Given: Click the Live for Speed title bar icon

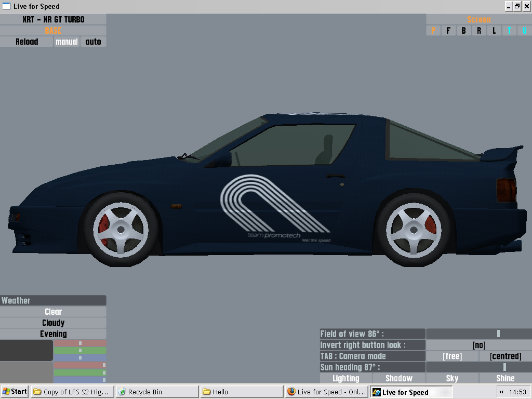Looking at the screenshot, I should pos(6,6).
